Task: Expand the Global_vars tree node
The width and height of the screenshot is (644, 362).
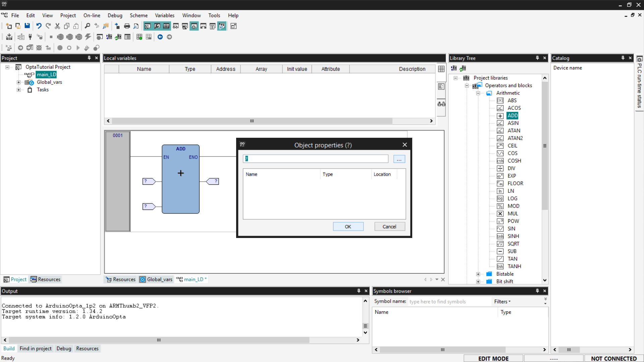Action: point(19,82)
